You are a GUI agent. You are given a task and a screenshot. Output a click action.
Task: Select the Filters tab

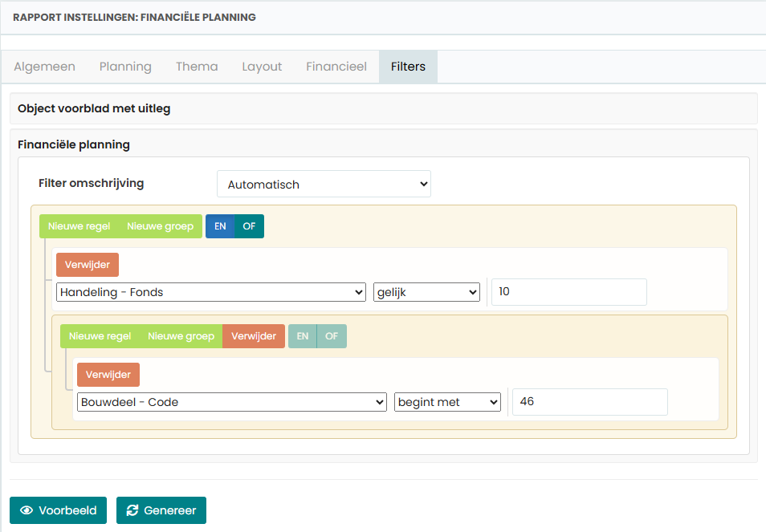point(408,67)
